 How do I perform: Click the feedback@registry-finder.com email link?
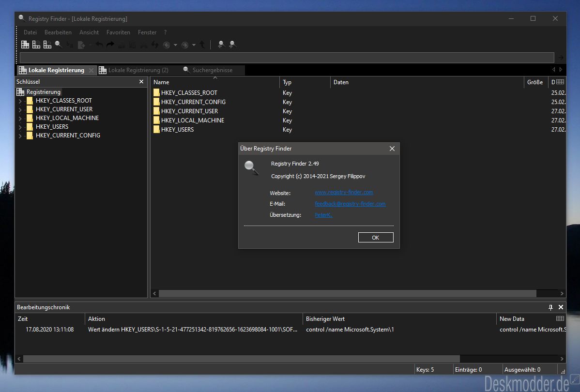(x=350, y=204)
